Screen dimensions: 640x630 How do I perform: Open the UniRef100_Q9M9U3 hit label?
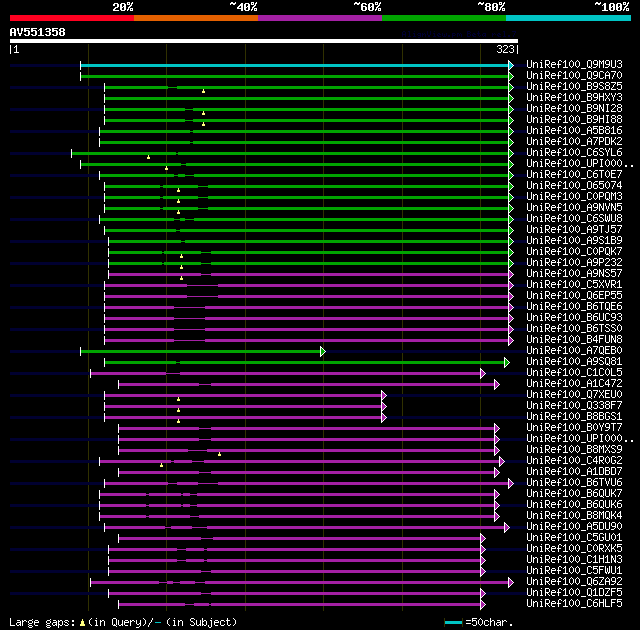coord(574,64)
